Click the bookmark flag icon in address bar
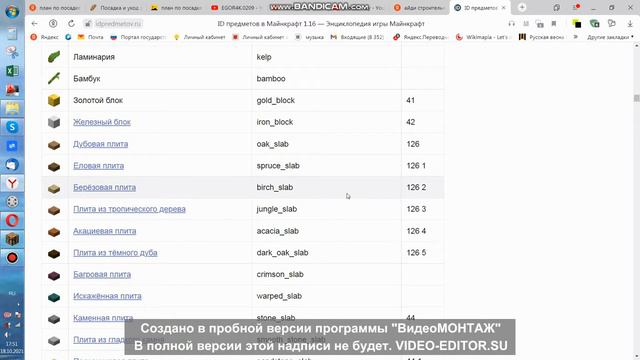Screen dimensions: 640x360 [x=554, y=24]
